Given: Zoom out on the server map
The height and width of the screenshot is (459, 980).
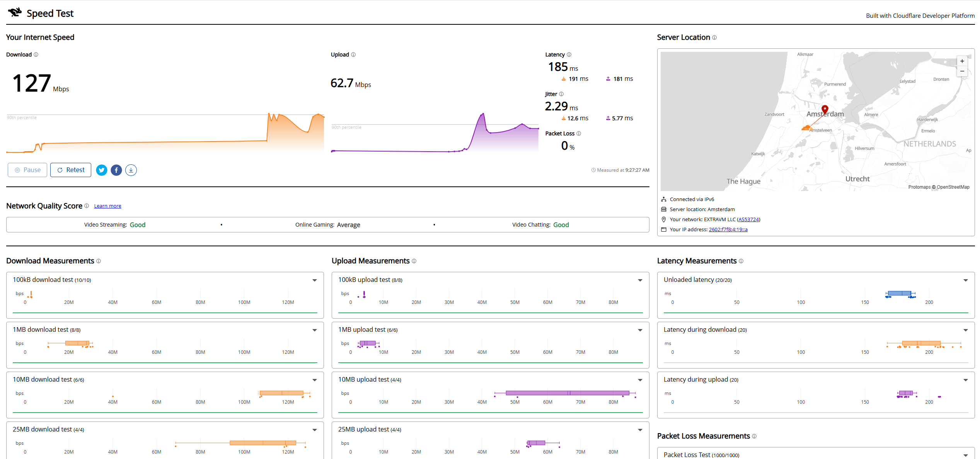Looking at the screenshot, I should click(x=962, y=71).
